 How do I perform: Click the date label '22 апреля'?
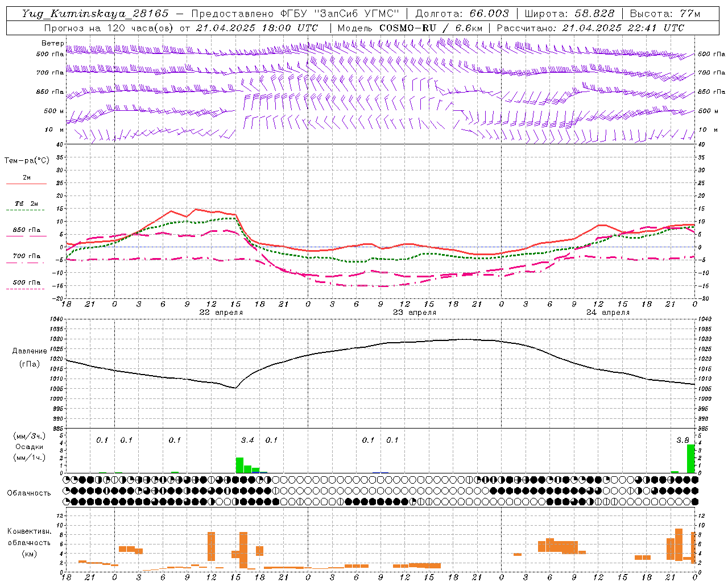[x=221, y=313]
